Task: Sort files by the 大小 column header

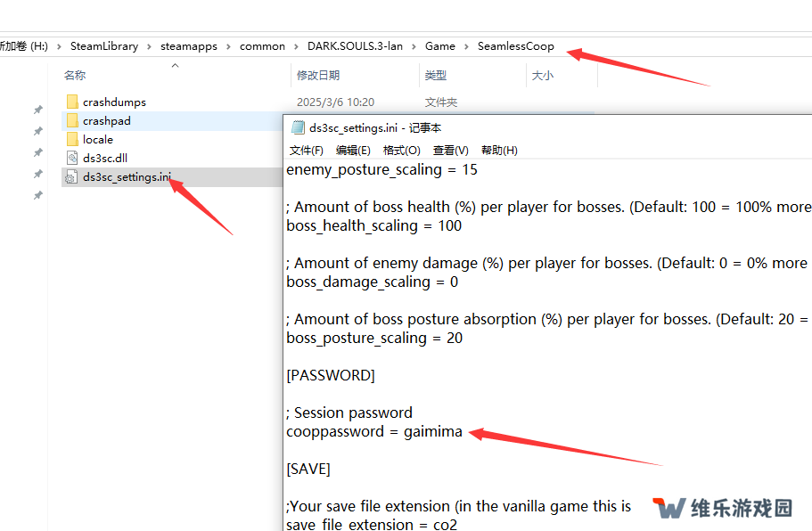Action: [543, 76]
